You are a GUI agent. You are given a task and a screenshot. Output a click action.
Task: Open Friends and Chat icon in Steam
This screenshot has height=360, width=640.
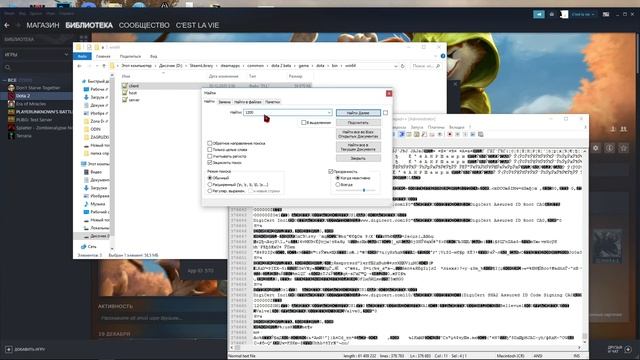point(628,349)
